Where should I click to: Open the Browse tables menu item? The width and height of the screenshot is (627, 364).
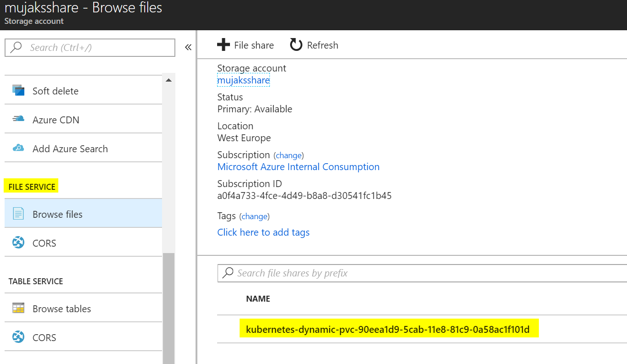pyautogui.click(x=83, y=309)
